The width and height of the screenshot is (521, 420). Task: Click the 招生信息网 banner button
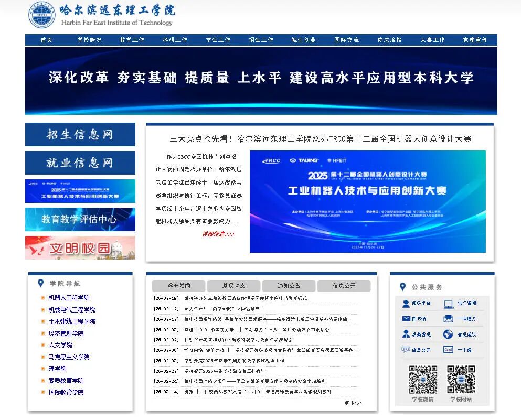click(x=80, y=134)
